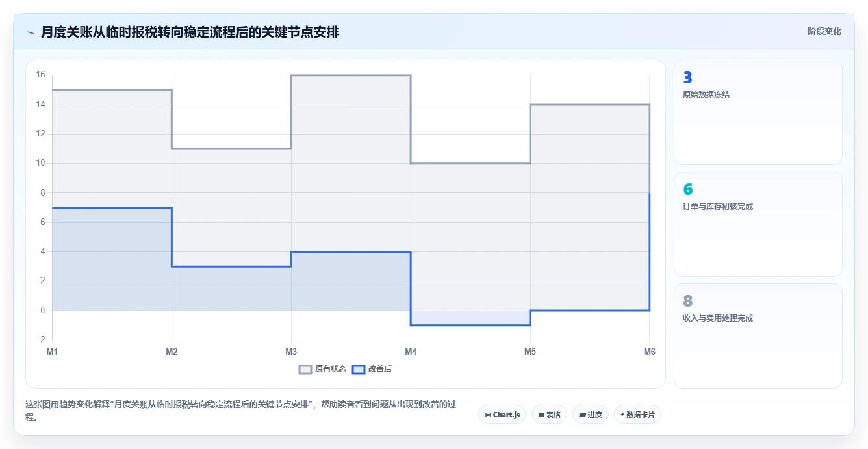Click the 阶段变化 label in header
This screenshot has width=868, height=449.
pyautogui.click(x=824, y=31)
